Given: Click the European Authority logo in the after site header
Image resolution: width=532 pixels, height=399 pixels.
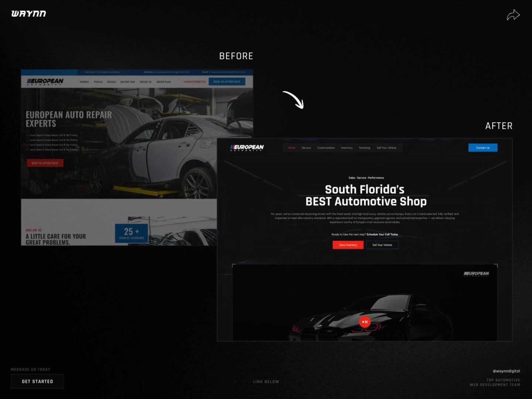Looking at the screenshot, I should pyautogui.click(x=247, y=148).
